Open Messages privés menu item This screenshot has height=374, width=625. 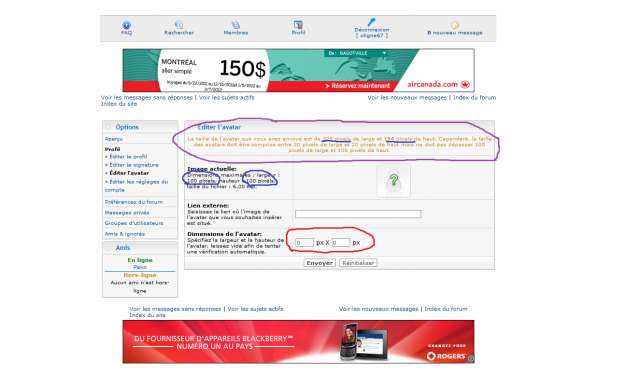tap(127, 213)
